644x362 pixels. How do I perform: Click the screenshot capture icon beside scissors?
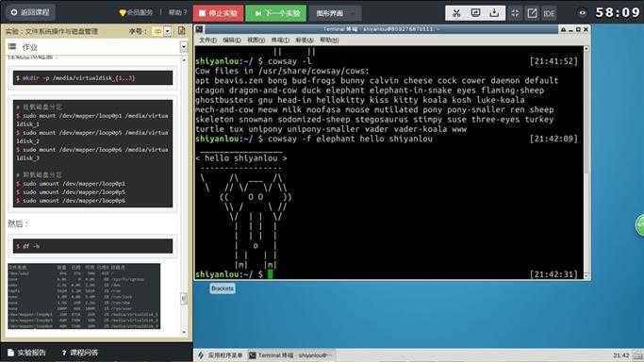[475, 13]
